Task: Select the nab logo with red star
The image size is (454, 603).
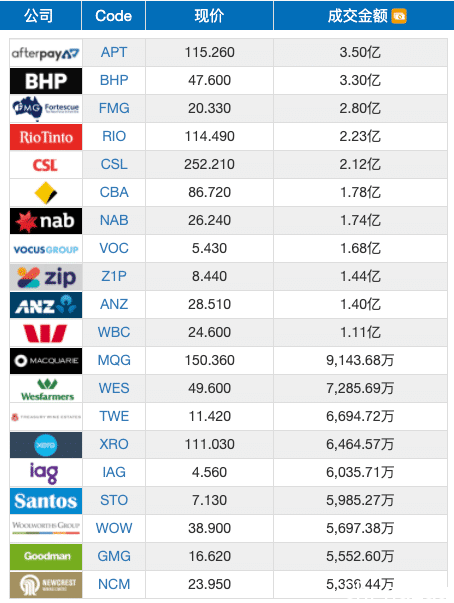Action: click(x=46, y=221)
